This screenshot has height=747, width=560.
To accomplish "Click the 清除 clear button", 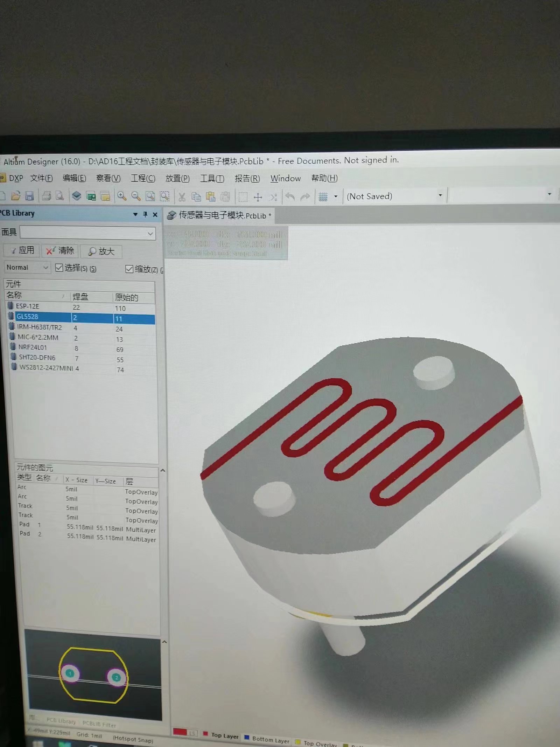I will (60, 251).
